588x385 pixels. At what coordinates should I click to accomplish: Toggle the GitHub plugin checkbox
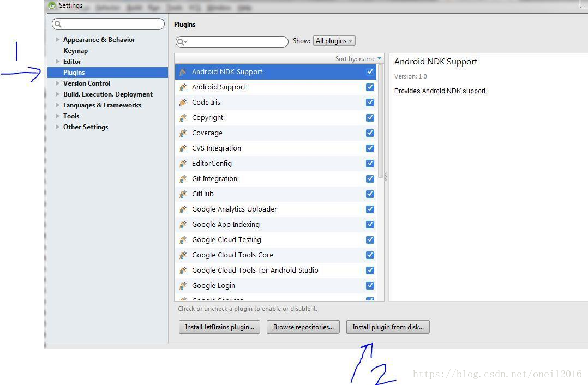370,194
